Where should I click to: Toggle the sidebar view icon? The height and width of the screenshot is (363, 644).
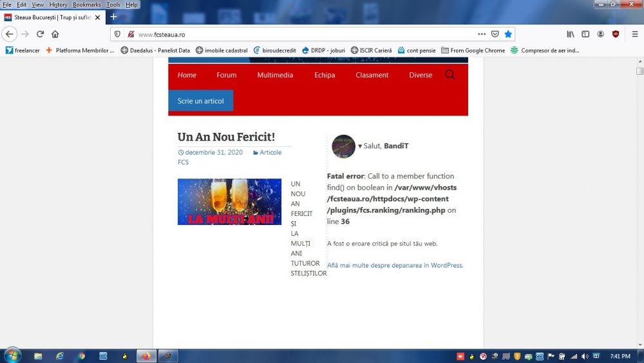click(x=585, y=34)
